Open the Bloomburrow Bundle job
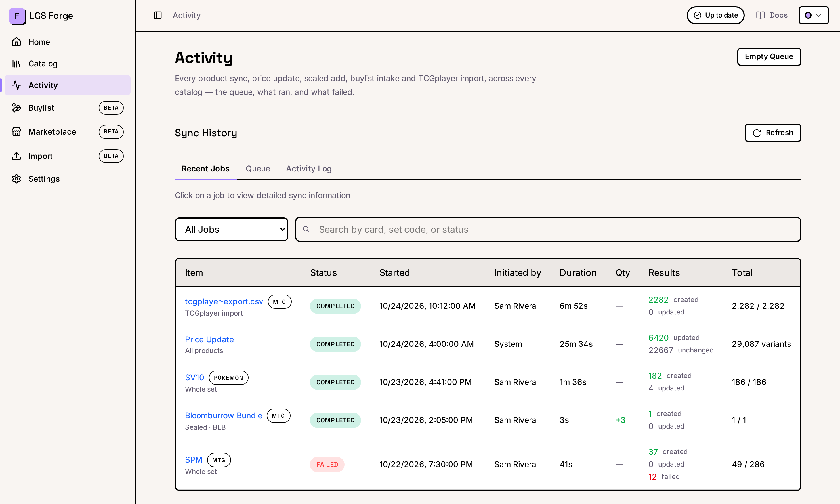 click(x=223, y=416)
